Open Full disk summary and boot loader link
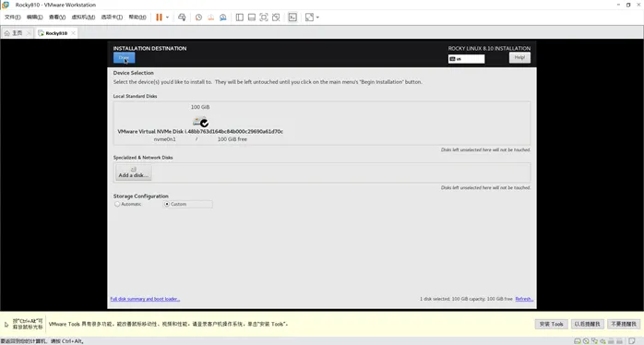This screenshot has width=644, height=345. (x=145, y=299)
